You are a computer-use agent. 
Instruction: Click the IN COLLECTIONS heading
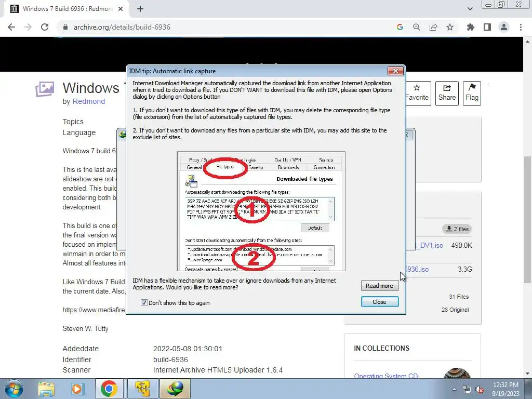[381, 348]
